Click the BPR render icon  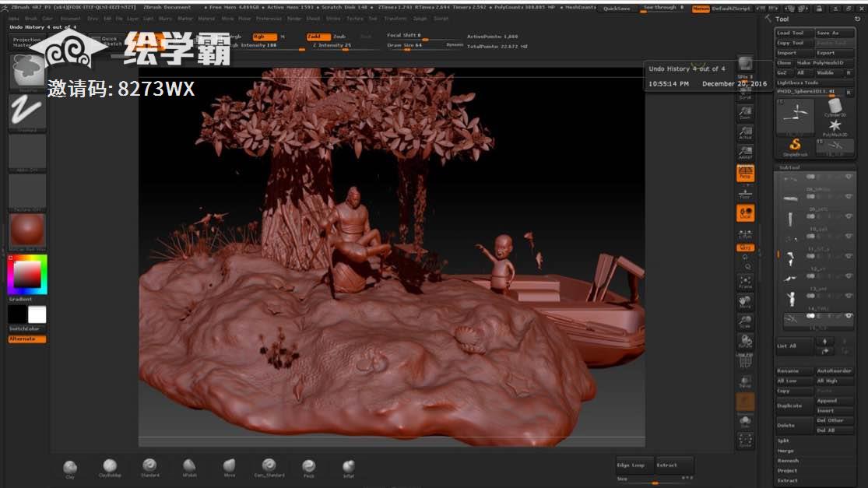(745, 64)
